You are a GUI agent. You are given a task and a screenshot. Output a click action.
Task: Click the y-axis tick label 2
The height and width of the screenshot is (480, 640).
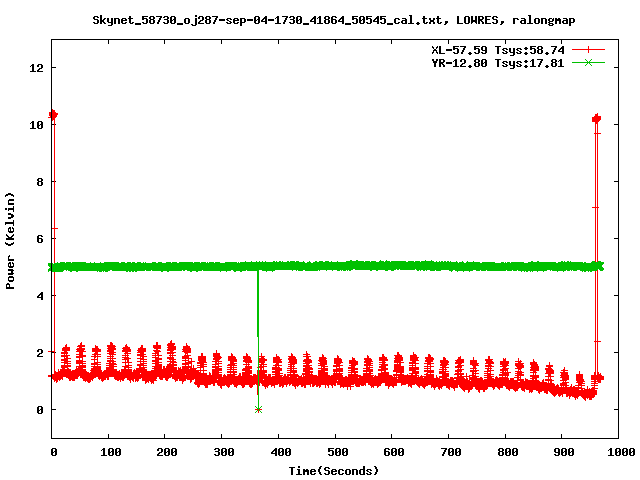tap(40, 353)
